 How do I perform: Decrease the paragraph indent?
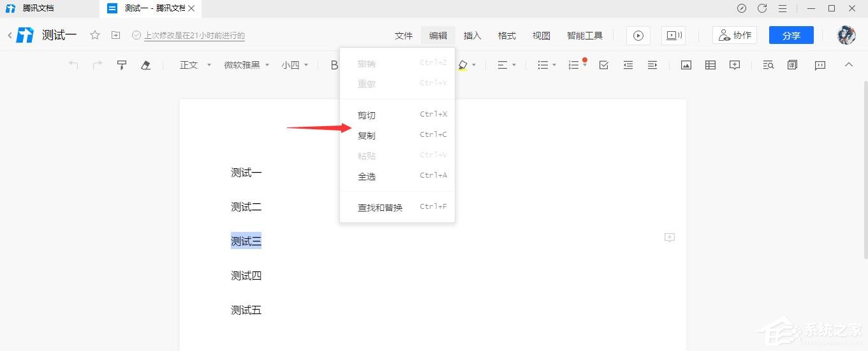(x=628, y=65)
